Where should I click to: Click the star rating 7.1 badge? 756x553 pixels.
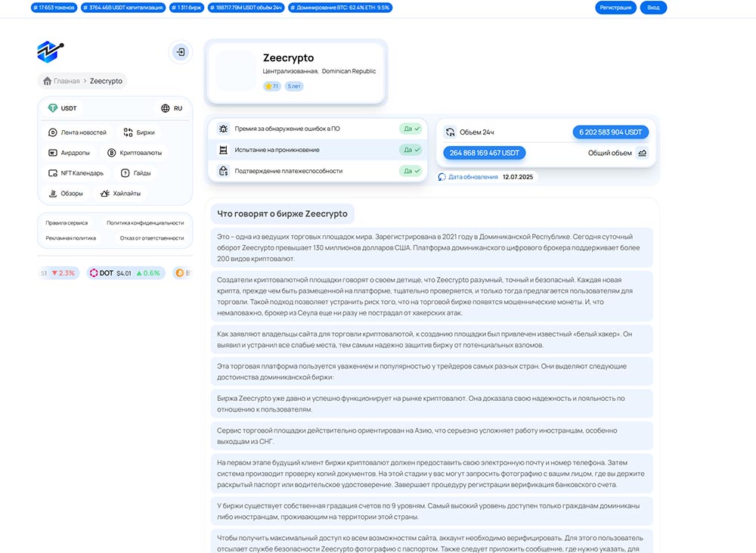pos(271,86)
